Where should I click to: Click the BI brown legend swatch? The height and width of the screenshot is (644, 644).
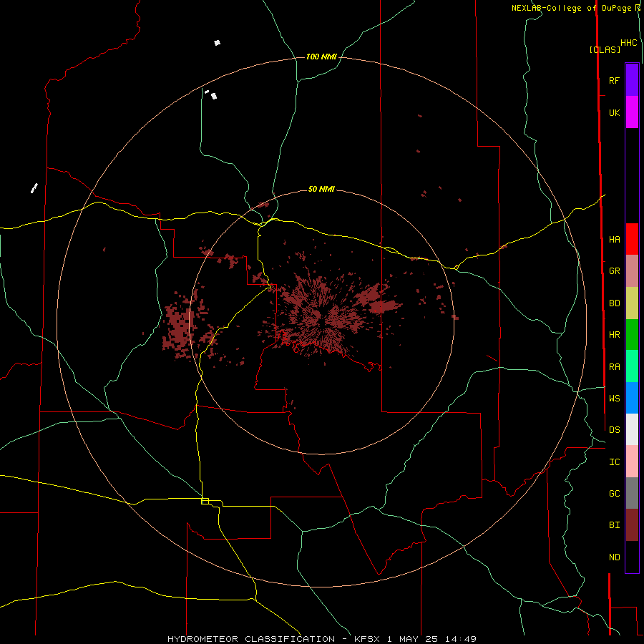click(632, 525)
